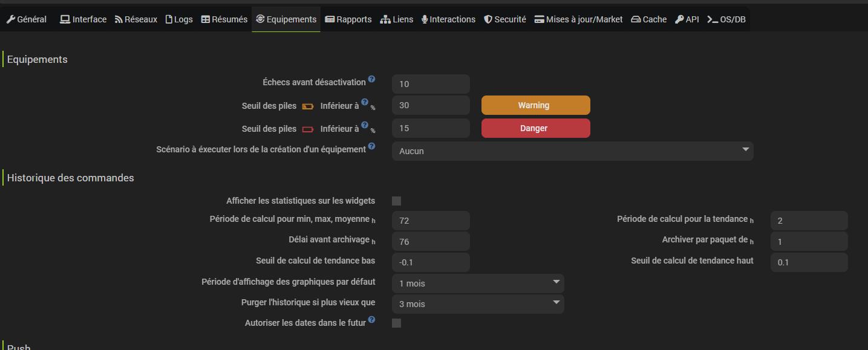The height and width of the screenshot is (350, 868).
Task: Click the red Danger button
Action: (535, 128)
